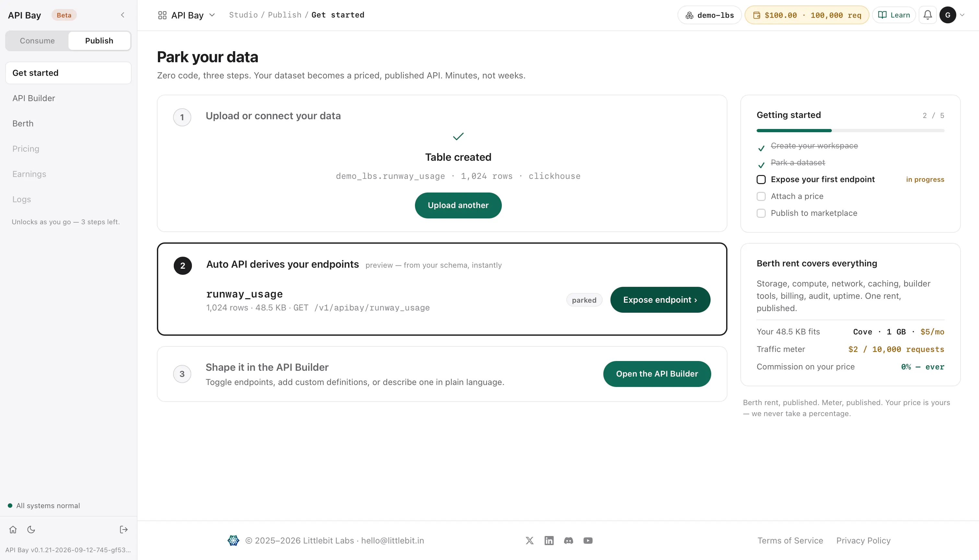The image size is (979, 560).
Task: Click the user avatar G
Action: click(x=948, y=15)
